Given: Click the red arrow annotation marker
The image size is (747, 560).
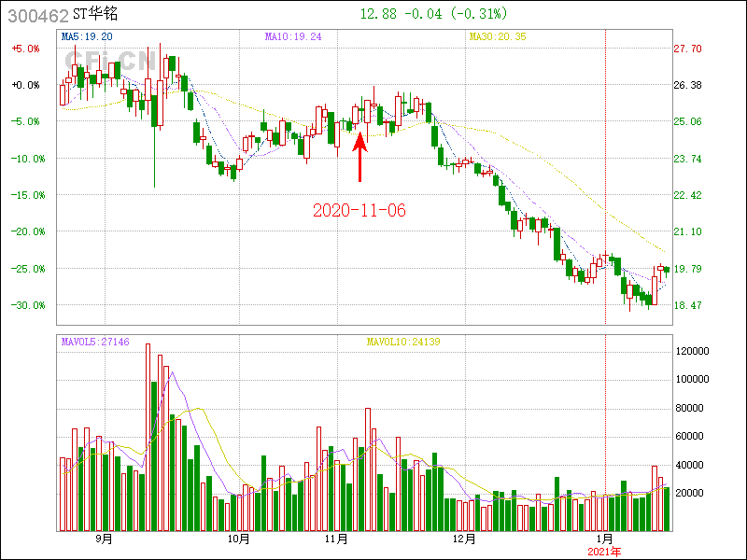Looking at the screenshot, I should pos(359,159).
